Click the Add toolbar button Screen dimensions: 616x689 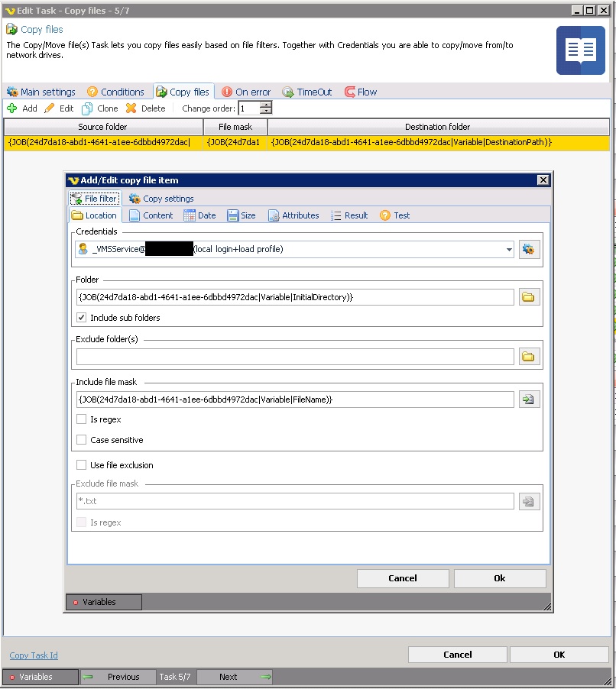(21, 108)
